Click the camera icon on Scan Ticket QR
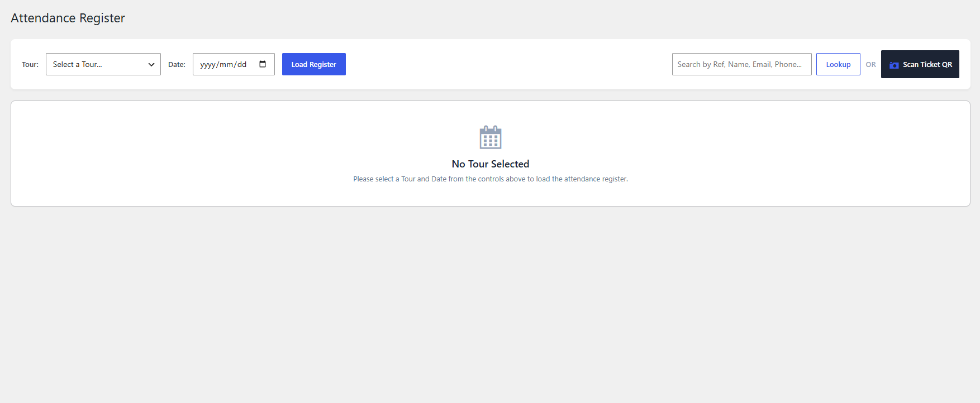The width and height of the screenshot is (980, 403). (x=894, y=65)
